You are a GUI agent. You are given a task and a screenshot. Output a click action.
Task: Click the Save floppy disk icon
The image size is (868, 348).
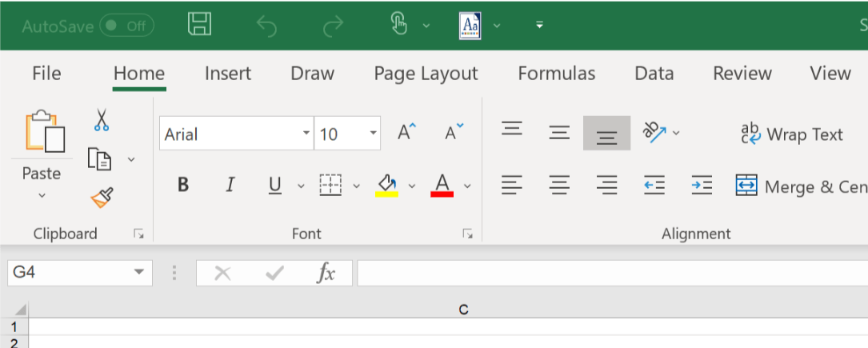(x=199, y=26)
